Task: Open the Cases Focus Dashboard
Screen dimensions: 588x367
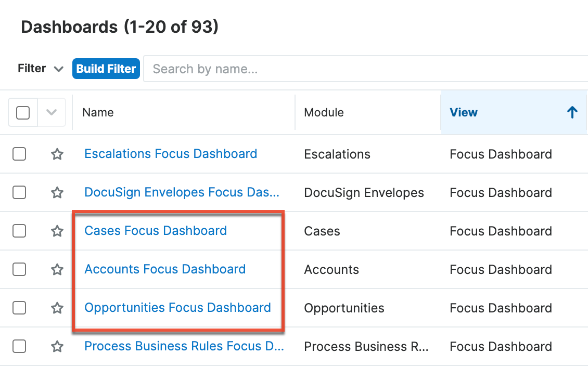Action: pos(155,231)
